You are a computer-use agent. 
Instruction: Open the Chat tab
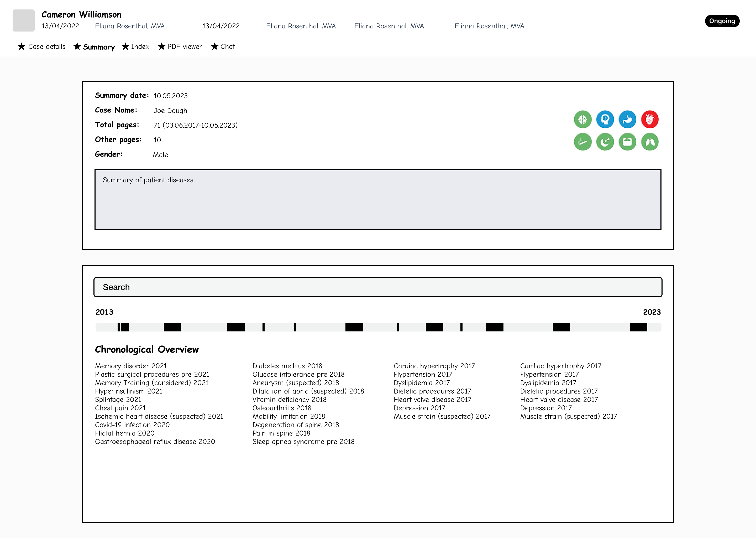tap(223, 47)
